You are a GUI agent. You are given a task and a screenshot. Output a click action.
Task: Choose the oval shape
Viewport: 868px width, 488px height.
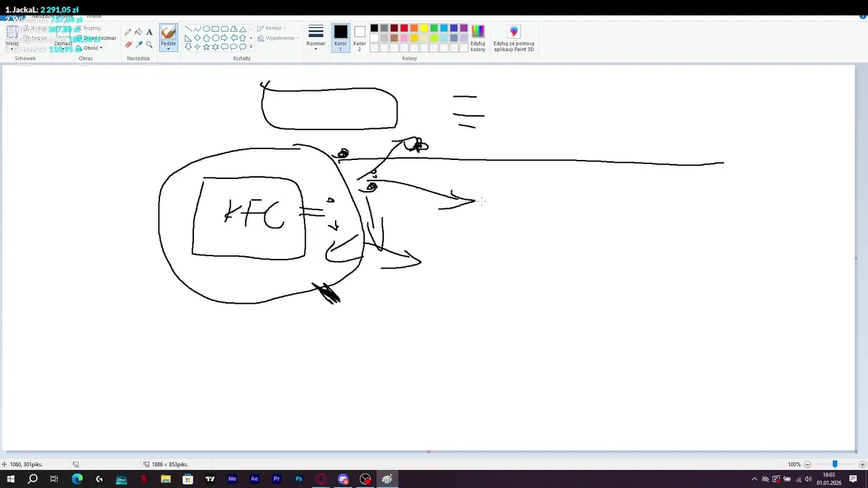pyautogui.click(x=207, y=28)
